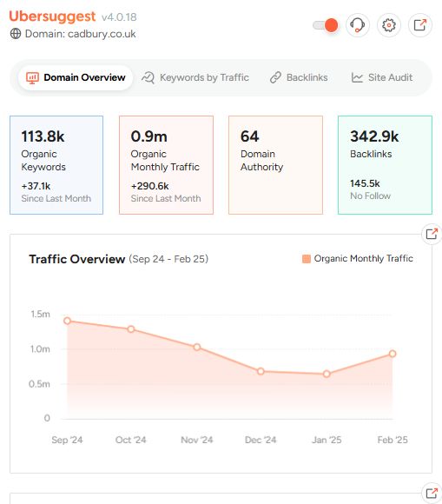Open Ubersuggest in new window icon
This screenshot has width=442, height=504.
point(420,25)
